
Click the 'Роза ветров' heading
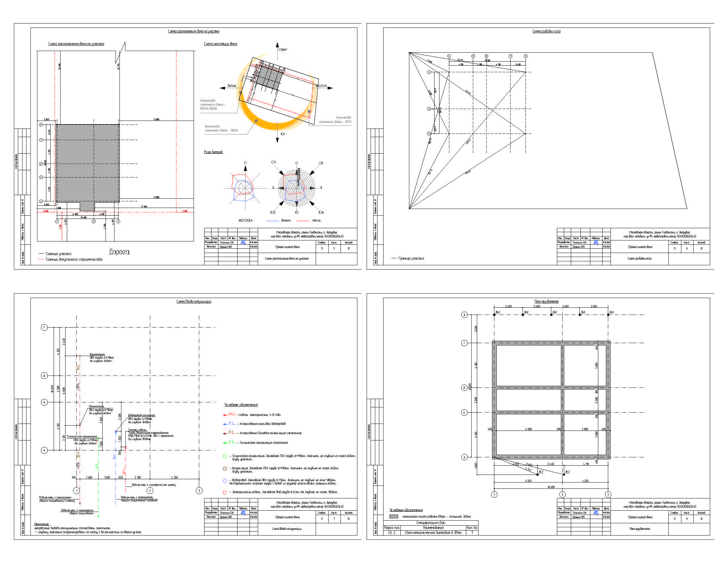213,152
